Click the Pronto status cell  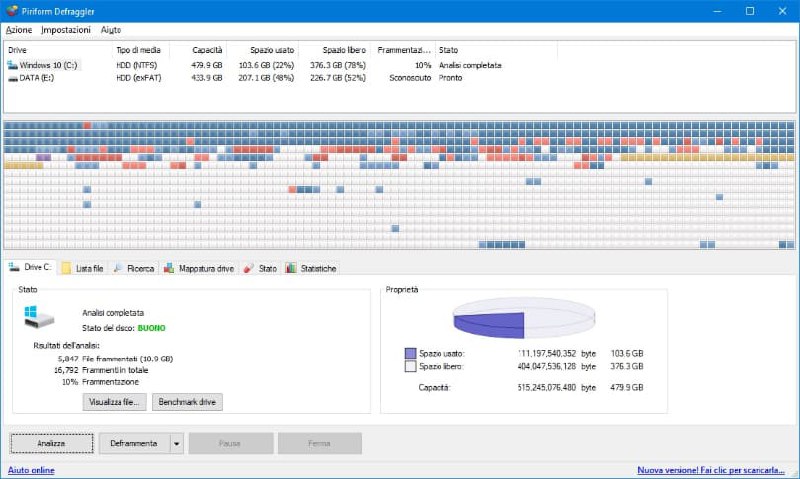tap(451, 78)
